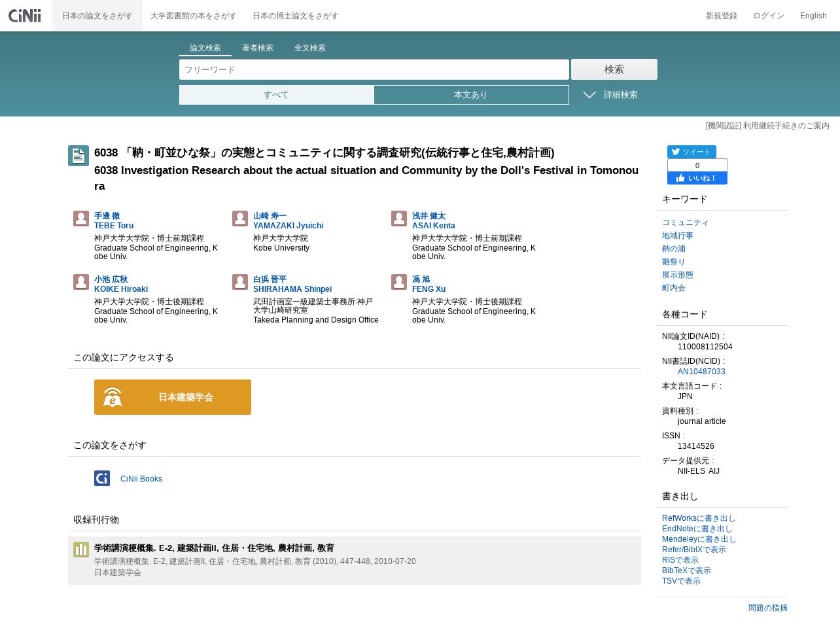The height and width of the screenshot is (634, 840).
Task: Click keyword 鞆の浦
Action: (x=674, y=249)
